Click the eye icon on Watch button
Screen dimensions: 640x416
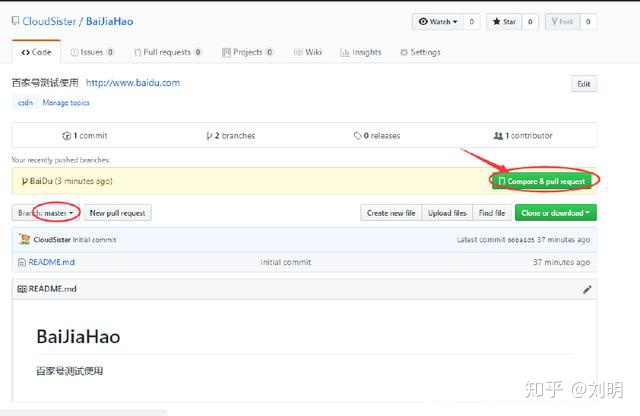click(423, 21)
